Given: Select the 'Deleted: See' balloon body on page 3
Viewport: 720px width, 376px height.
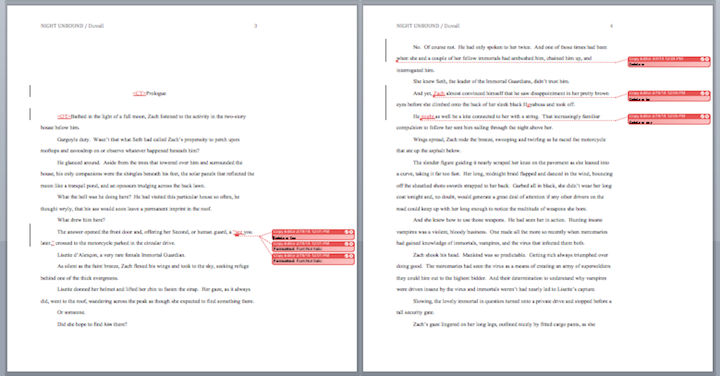Looking at the screenshot, I should [x=313, y=237].
